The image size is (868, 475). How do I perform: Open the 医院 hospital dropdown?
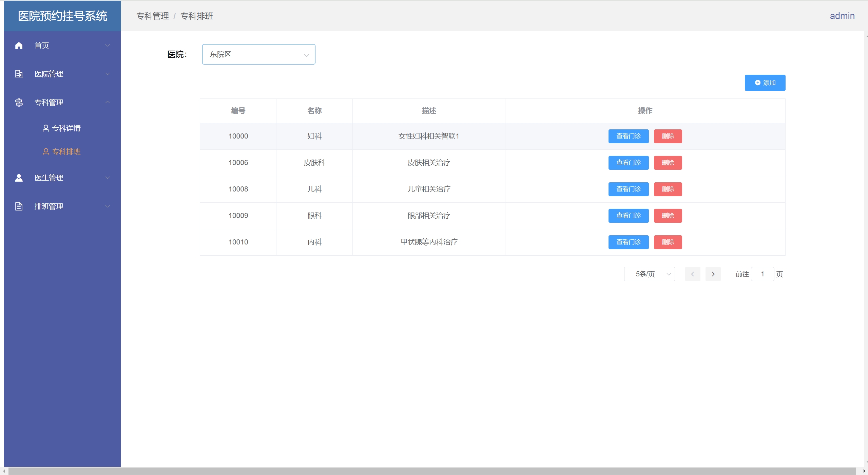pos(258,54)
